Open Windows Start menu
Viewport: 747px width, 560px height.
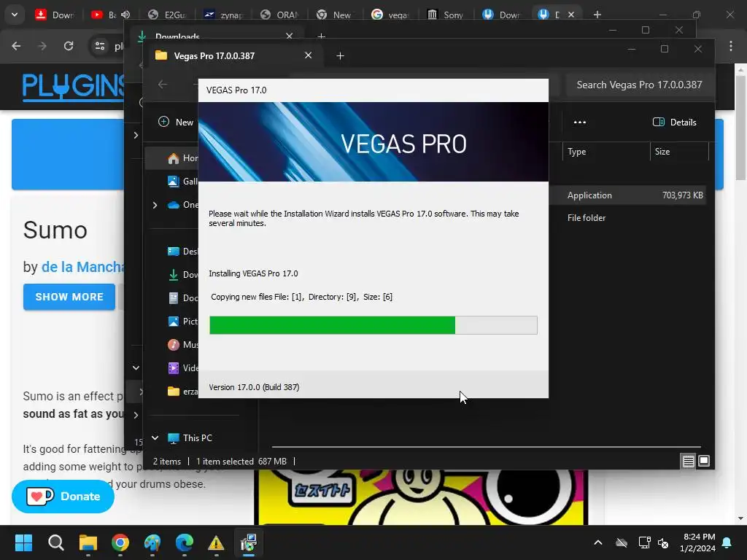click(x=23, y=542)
